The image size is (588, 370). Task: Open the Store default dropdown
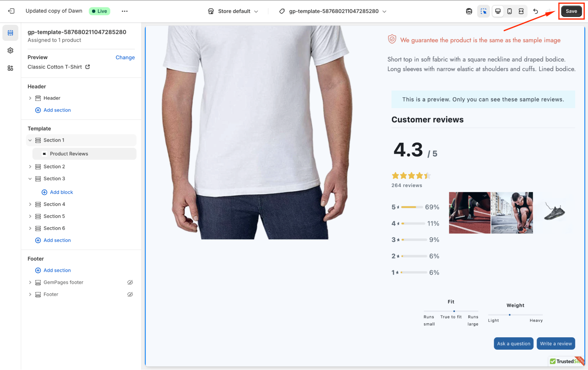tap(233, 11)
